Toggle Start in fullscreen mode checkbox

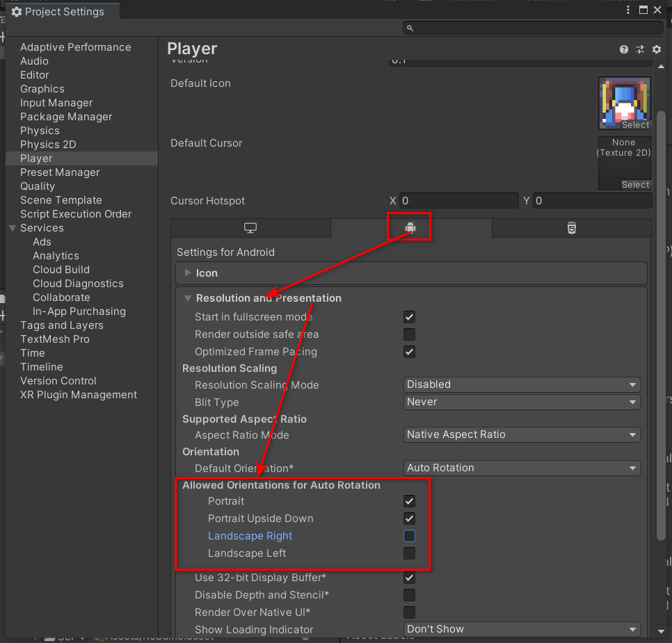[x=409, y=317]
